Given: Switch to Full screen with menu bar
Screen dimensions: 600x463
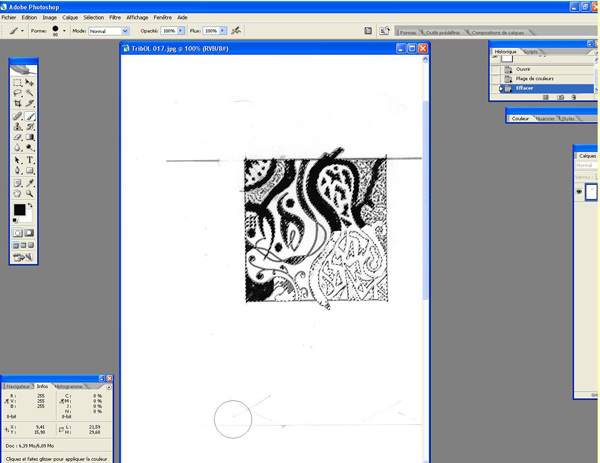Looking at the screenshot, I should coord(23,245).
